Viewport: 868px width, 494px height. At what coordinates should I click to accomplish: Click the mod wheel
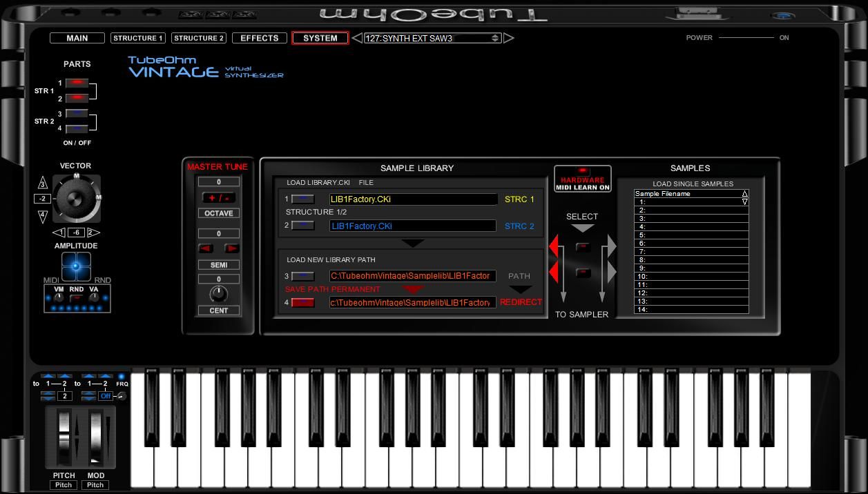coord(95,437)
